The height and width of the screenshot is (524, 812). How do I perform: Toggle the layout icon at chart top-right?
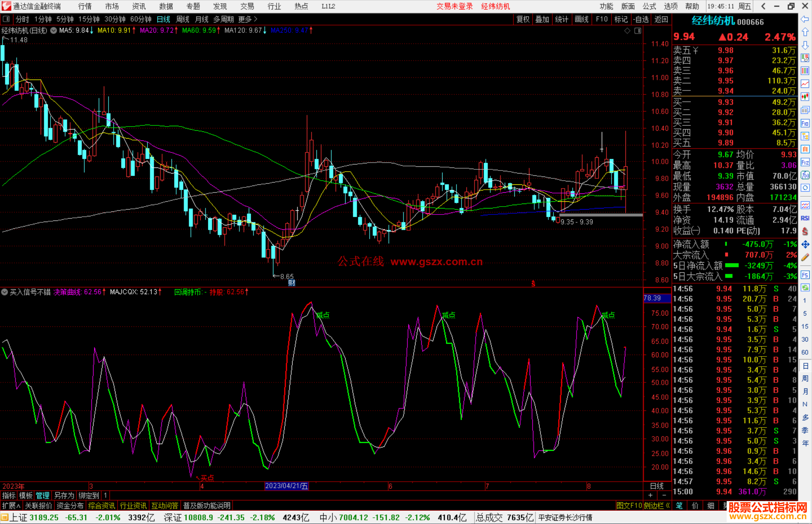pyautogui.click(x=638, y=31)
